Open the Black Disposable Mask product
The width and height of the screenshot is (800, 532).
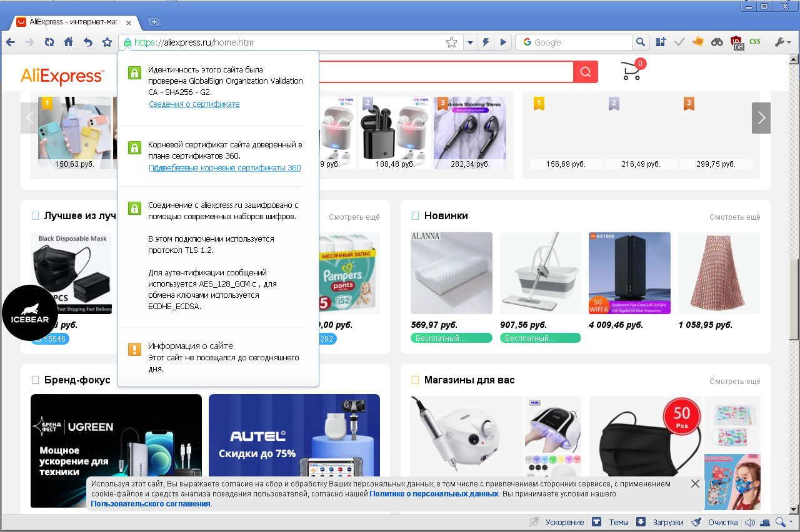71,273
